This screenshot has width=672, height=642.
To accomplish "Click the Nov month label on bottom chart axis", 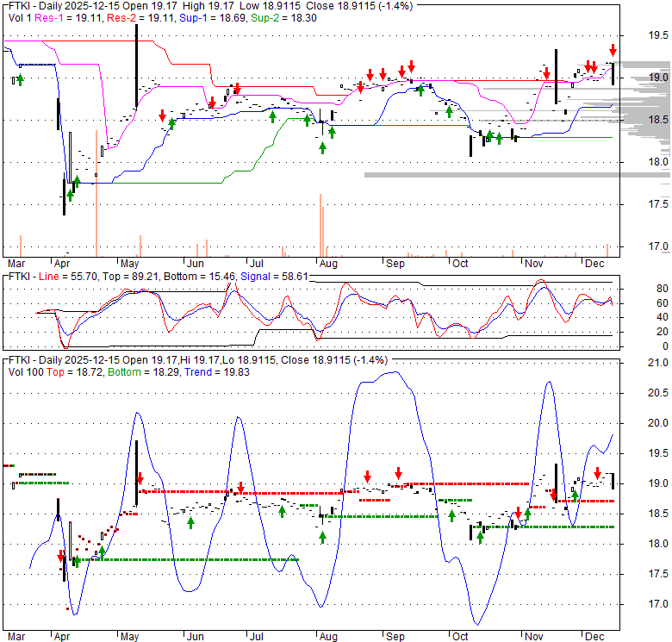I will point(534,636).
